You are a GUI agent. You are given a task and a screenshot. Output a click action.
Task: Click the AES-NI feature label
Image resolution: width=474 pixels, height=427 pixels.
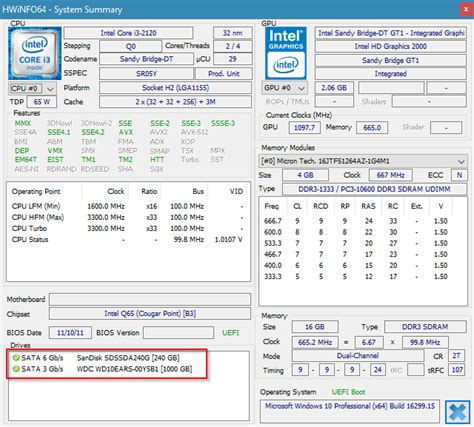[27, 169]
